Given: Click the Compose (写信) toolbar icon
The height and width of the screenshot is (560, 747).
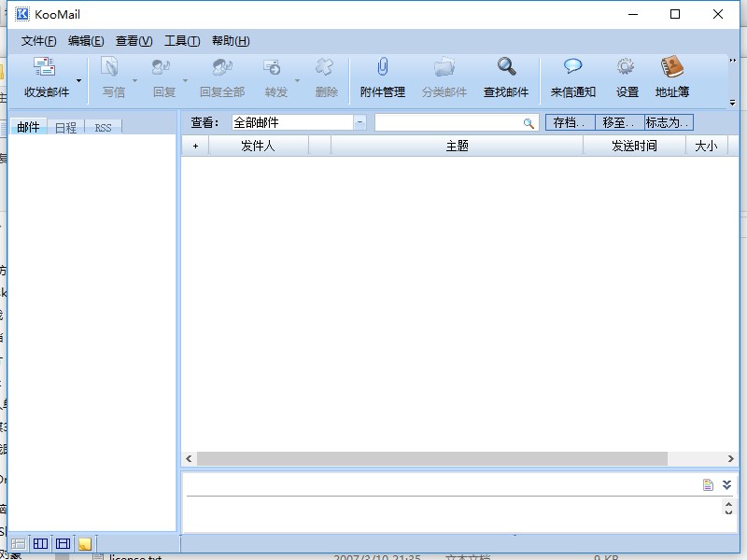Looking at the screenshot, I should [x=110, y=67].
